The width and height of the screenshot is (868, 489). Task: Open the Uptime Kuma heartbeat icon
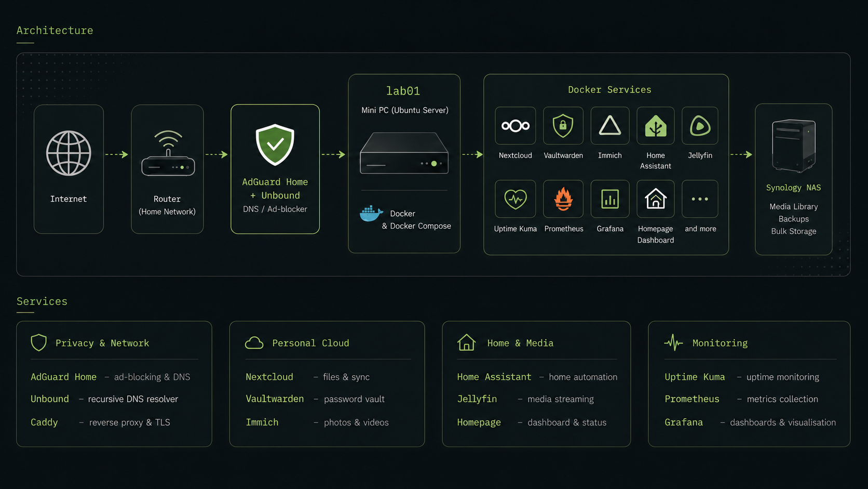click(x=516, y=199)
